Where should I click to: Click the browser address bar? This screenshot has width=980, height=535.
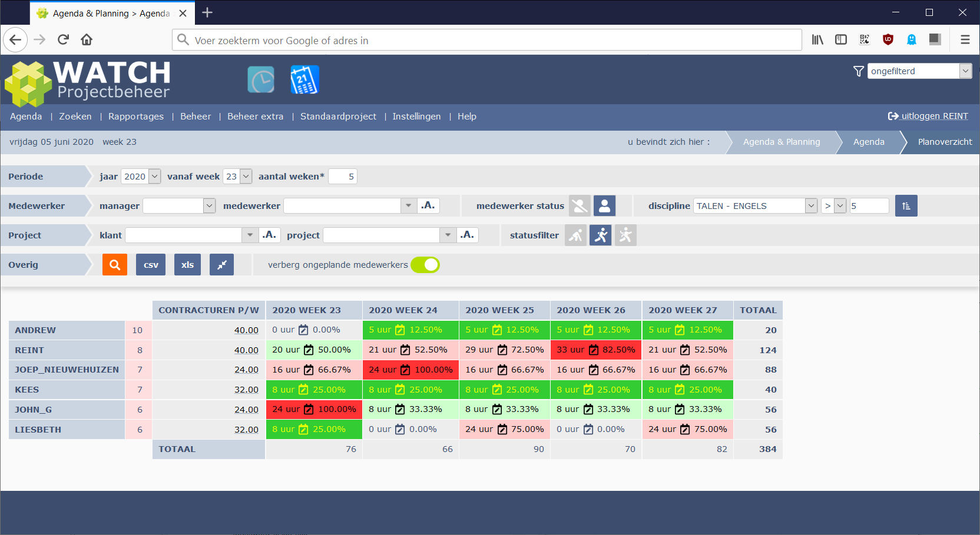tap(487, 40)
